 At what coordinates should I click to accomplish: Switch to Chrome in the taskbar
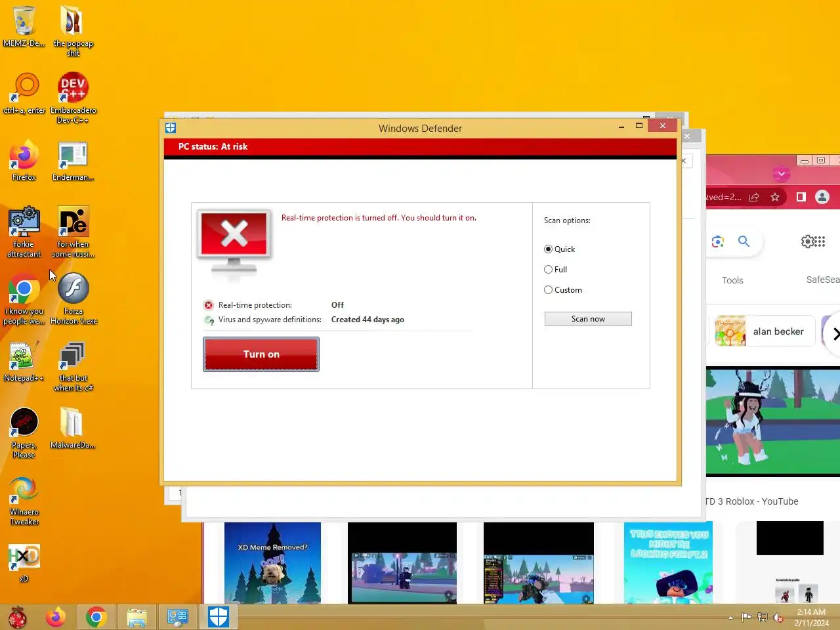pyautogui.click(x=96, y=618)
